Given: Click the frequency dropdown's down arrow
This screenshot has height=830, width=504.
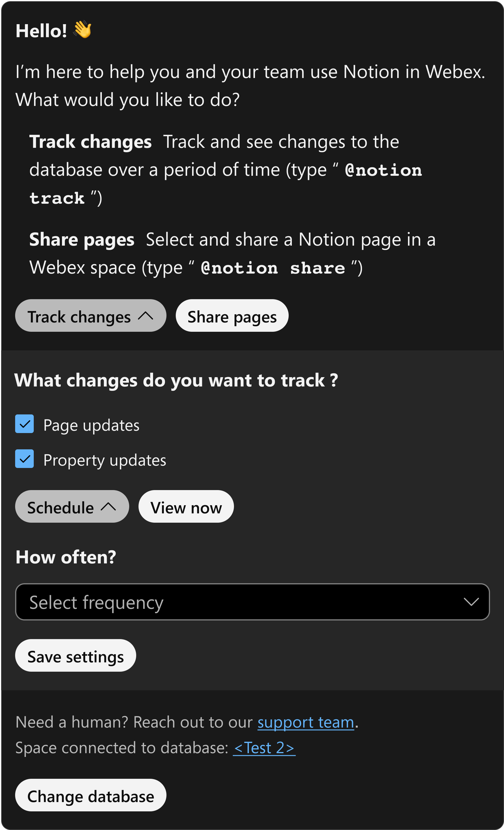Looking at the screenshot, I should click(x=471, y=602).
